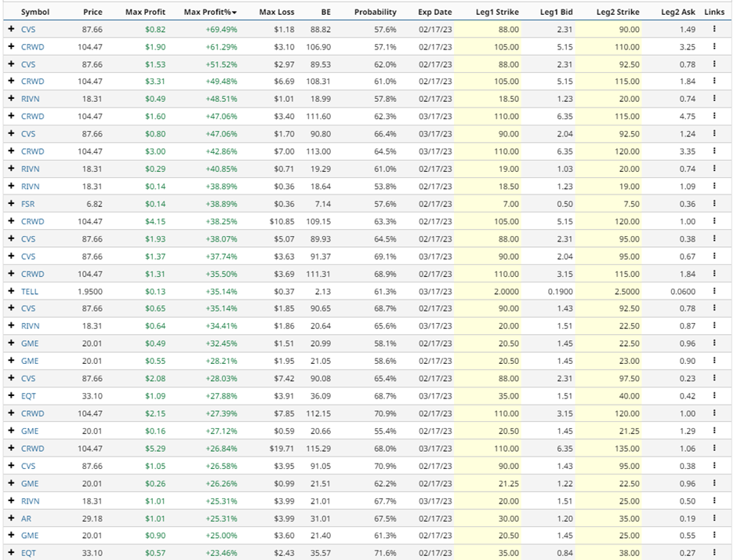This screenshot has width=737, height=560.
Task: Open links menu for the AR row
Action: click(x=714, y=518)
